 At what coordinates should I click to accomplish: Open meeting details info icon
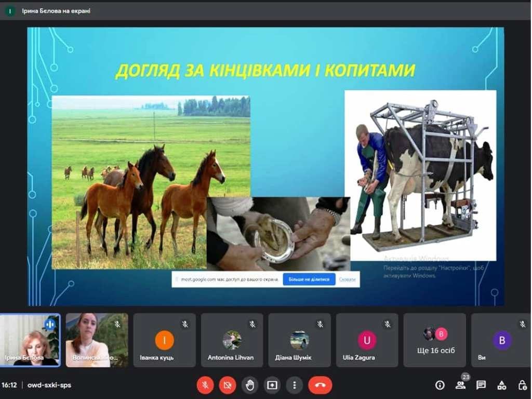pyautogui.click(x=440, y=385)
